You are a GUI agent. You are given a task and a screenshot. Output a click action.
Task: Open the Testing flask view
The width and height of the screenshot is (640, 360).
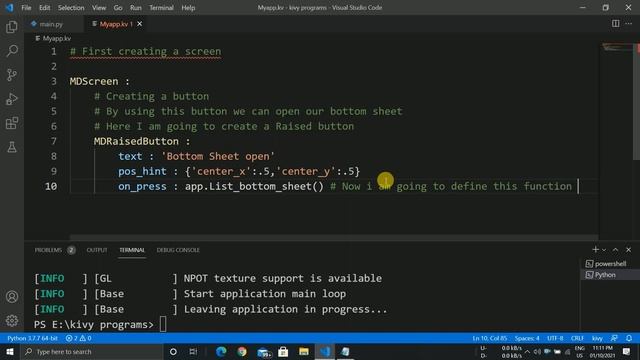point(12,147)
